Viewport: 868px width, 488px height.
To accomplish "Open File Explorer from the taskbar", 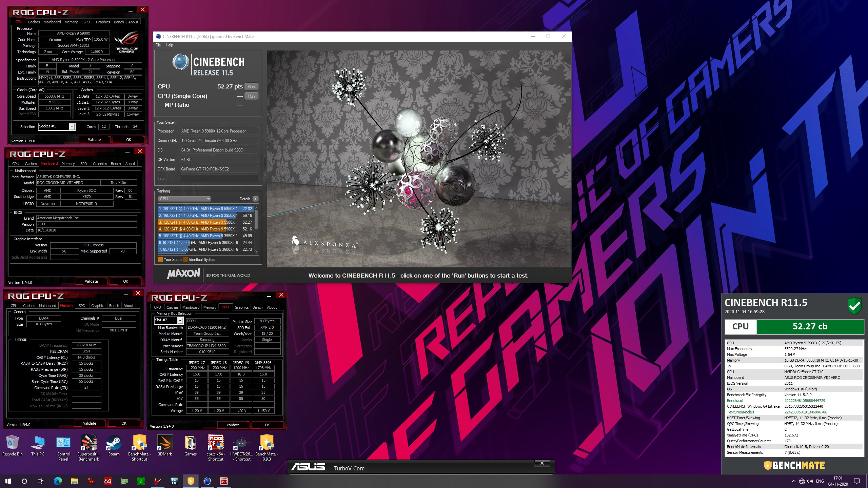I will coord(74,481).
